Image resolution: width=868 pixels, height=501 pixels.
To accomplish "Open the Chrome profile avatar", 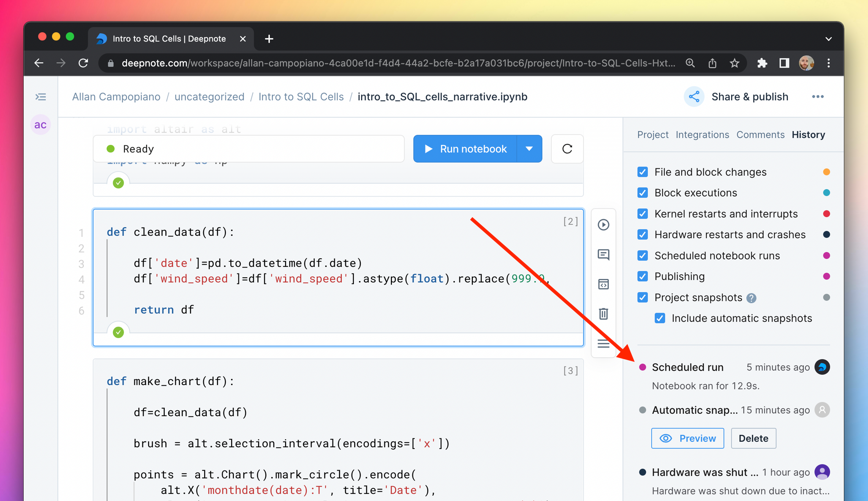I will coord(806,63).
